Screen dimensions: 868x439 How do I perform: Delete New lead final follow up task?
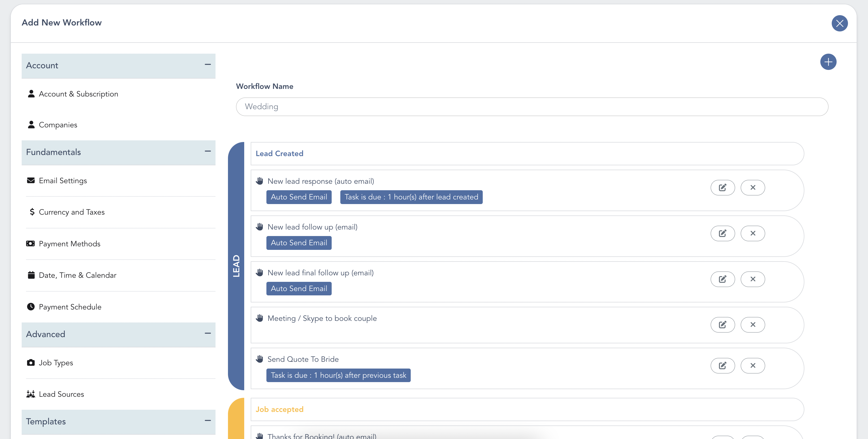tap(752, 279)
